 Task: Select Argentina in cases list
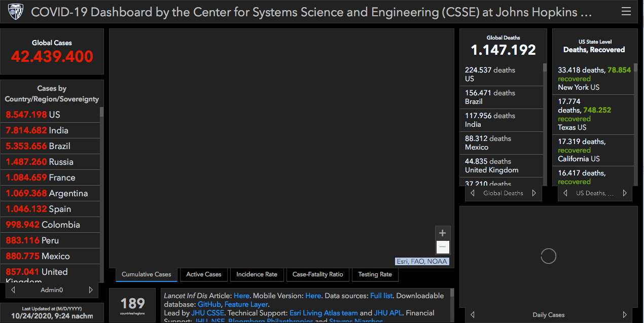click(50, 193)
